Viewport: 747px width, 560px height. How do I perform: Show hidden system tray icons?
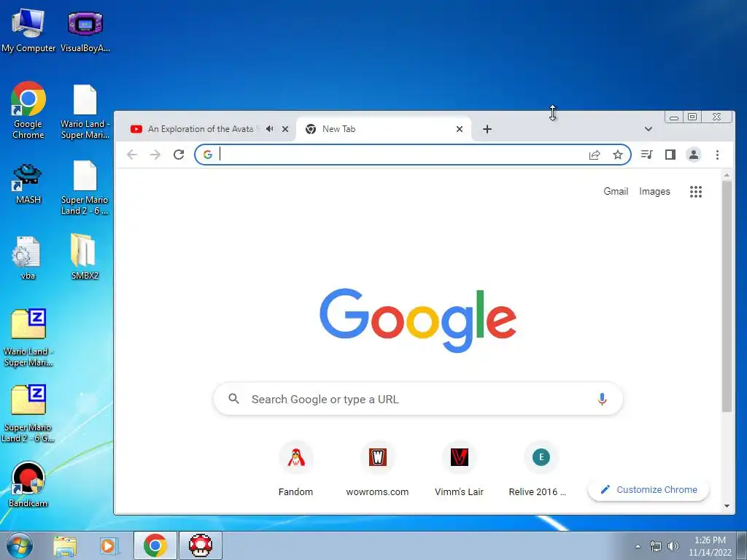click(x=638, y=546)
